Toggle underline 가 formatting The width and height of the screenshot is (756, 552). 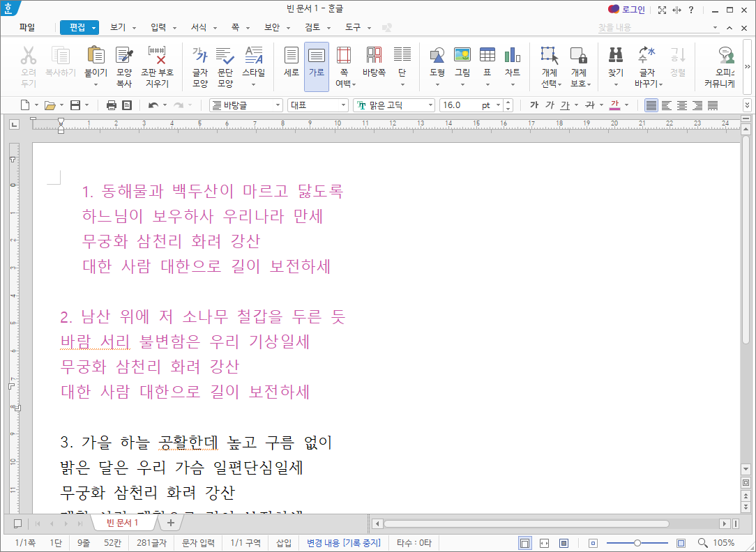click(x=565, y=105)
